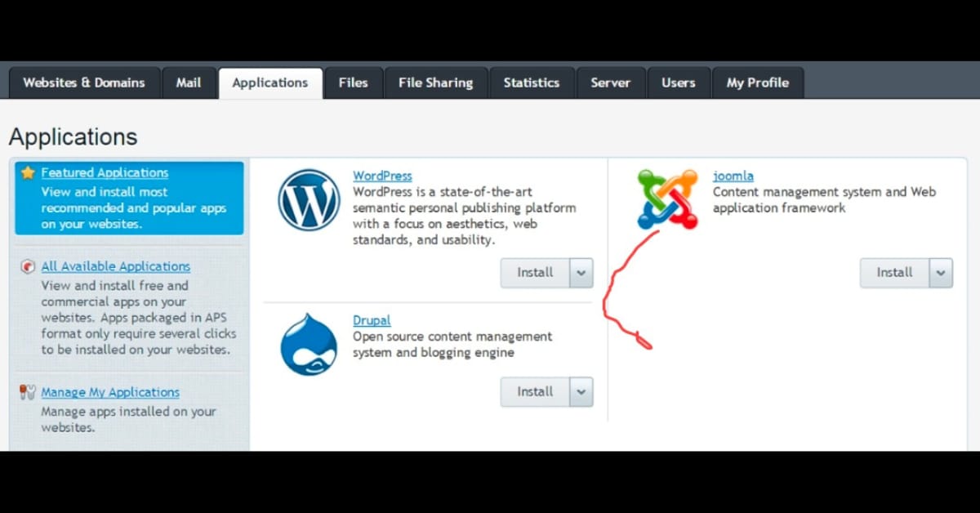Open the My Profile tab

757,83
